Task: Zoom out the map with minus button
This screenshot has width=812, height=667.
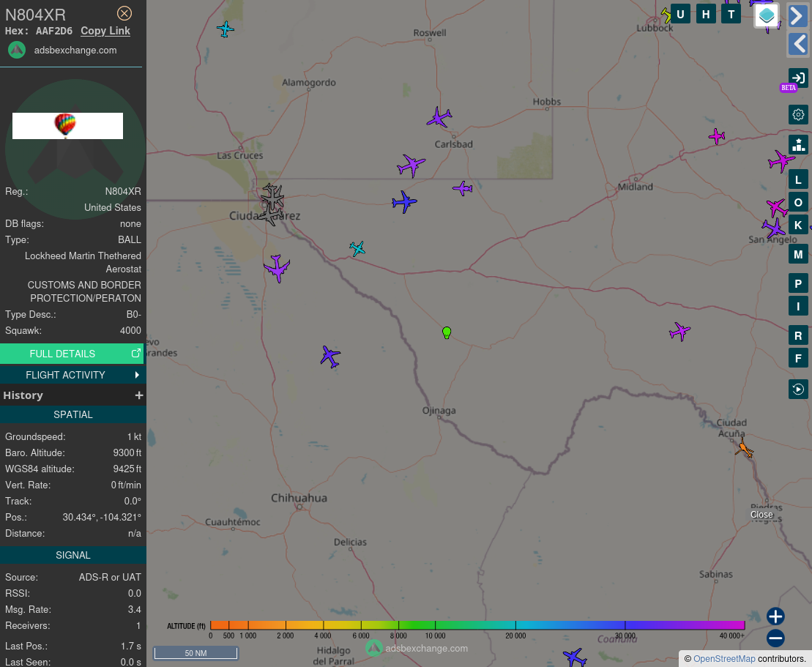Action: 775,638
